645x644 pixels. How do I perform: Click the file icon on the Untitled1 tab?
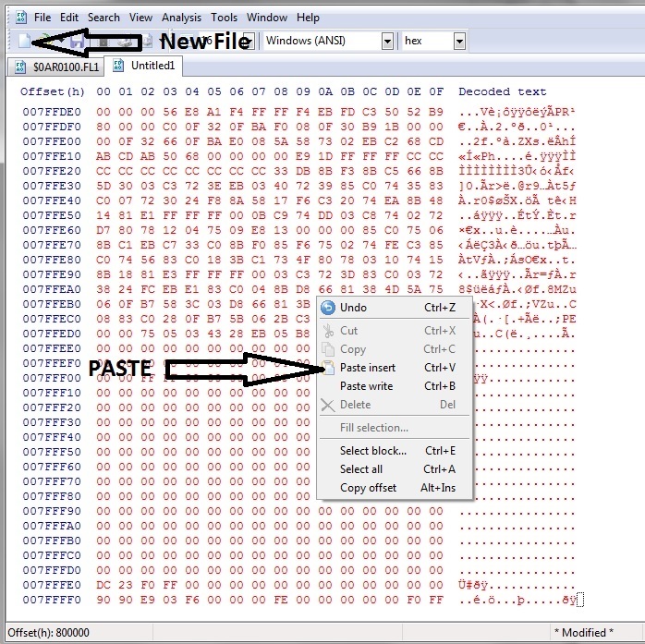coord(118,65)
